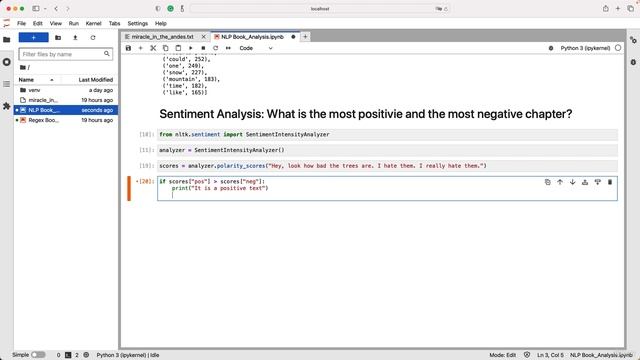Open the Code cell type dropdown
This screenshot has width=640, height=360.
[x=256, y=48]
